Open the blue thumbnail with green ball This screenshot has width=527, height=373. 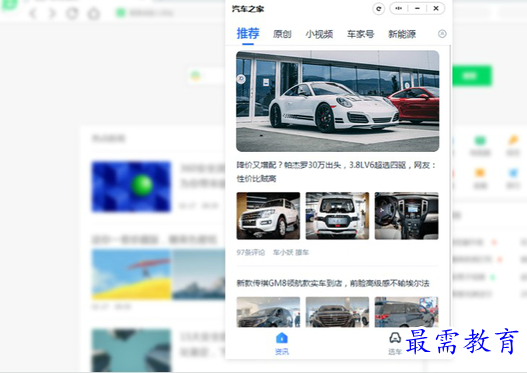click(131, 187)
